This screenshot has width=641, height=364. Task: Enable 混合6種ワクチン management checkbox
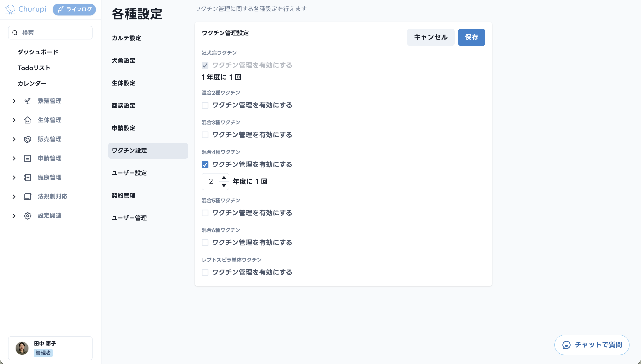tap(205, 243)
